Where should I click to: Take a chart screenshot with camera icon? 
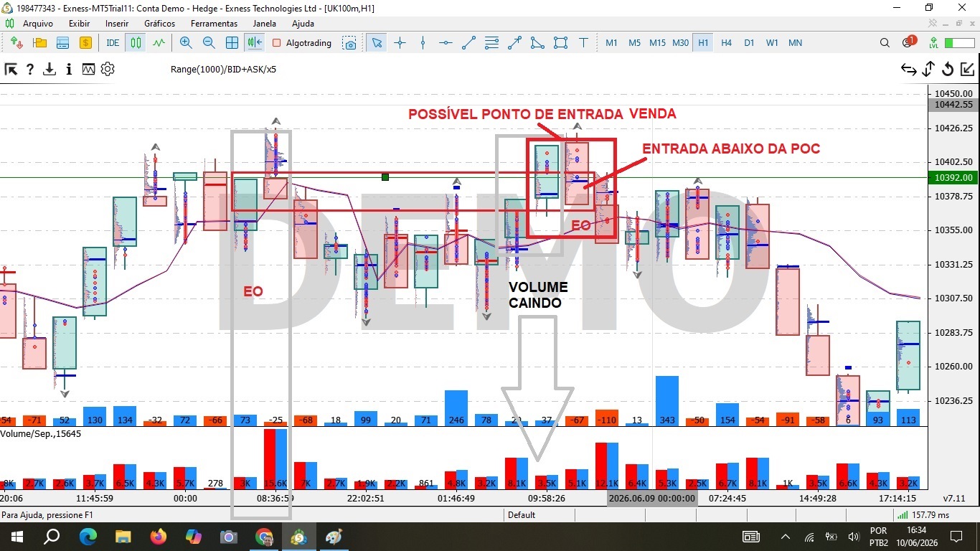point(349,43)
